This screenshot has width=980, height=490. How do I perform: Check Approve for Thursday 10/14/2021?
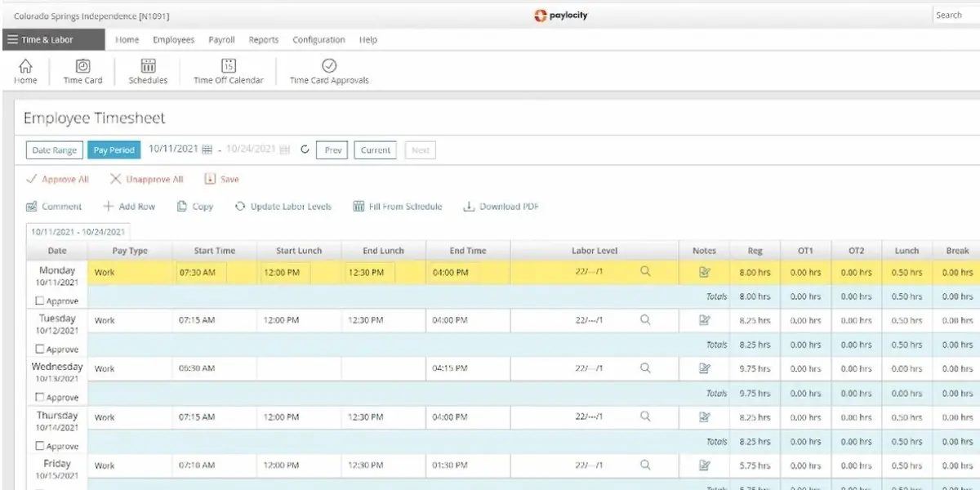(40, 447)
